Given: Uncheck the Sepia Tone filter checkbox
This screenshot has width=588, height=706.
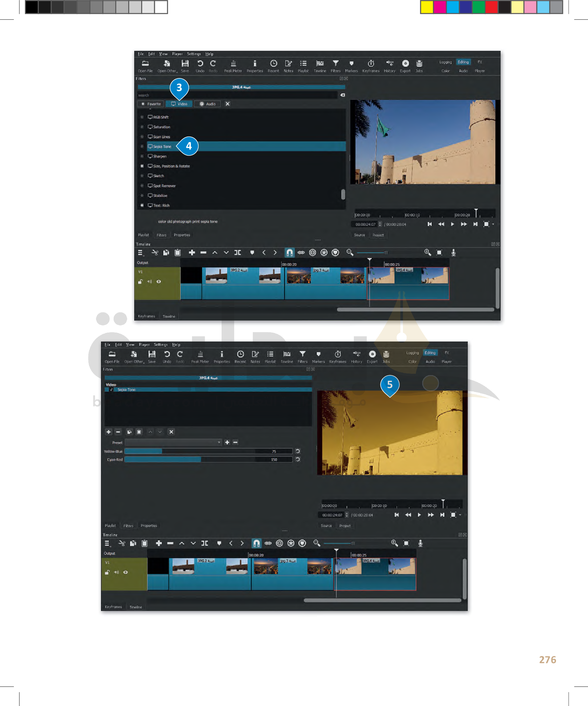Looking at the screenshot, I should [x=111, y=390].
